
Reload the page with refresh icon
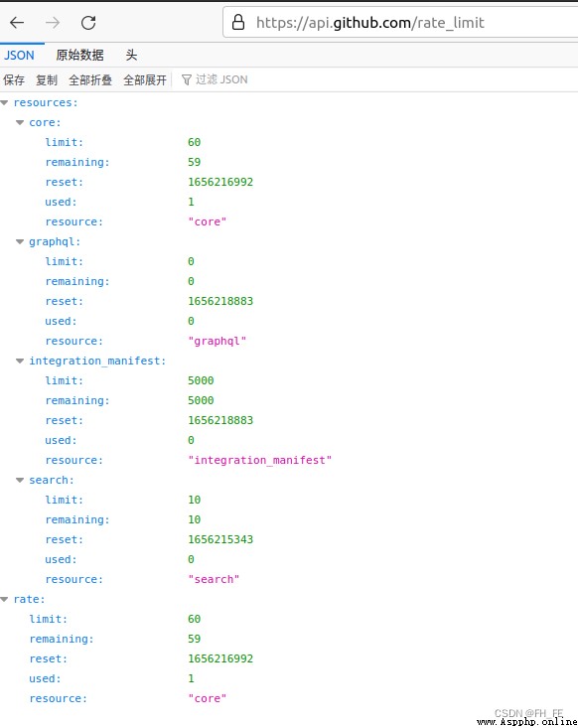[x=88, y=22]
